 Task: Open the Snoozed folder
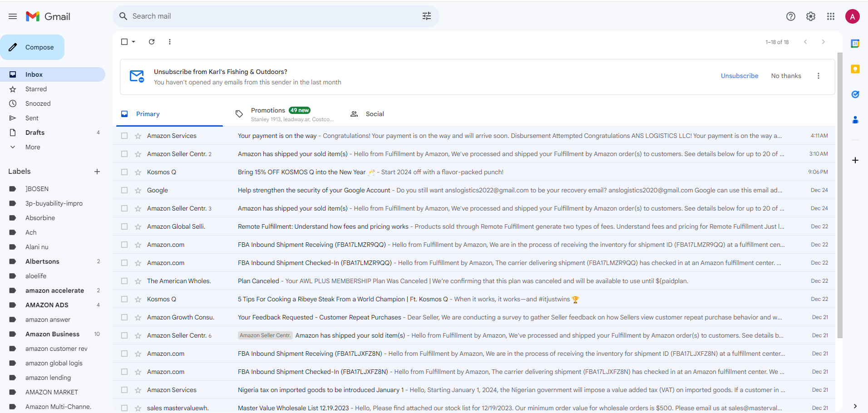point(53,103)
